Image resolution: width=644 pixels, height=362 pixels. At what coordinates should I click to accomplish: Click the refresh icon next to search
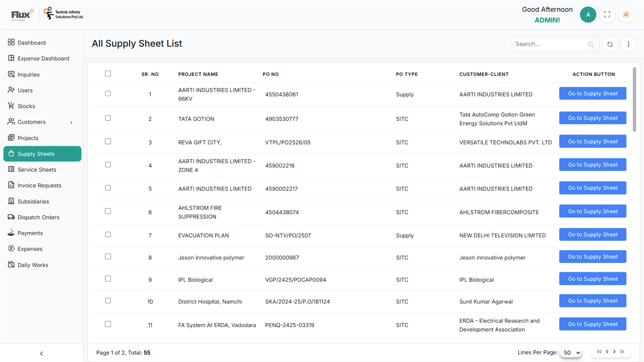[610, 44]
